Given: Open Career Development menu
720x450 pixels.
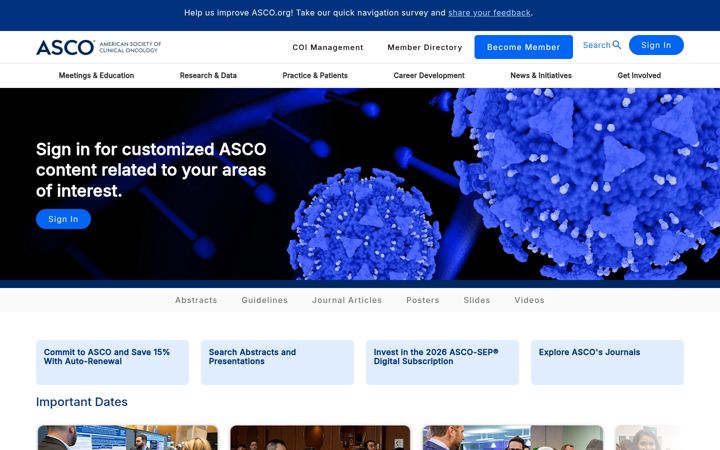Looking at the screenshot, I should pyautogui.click(x=429, y=75).
